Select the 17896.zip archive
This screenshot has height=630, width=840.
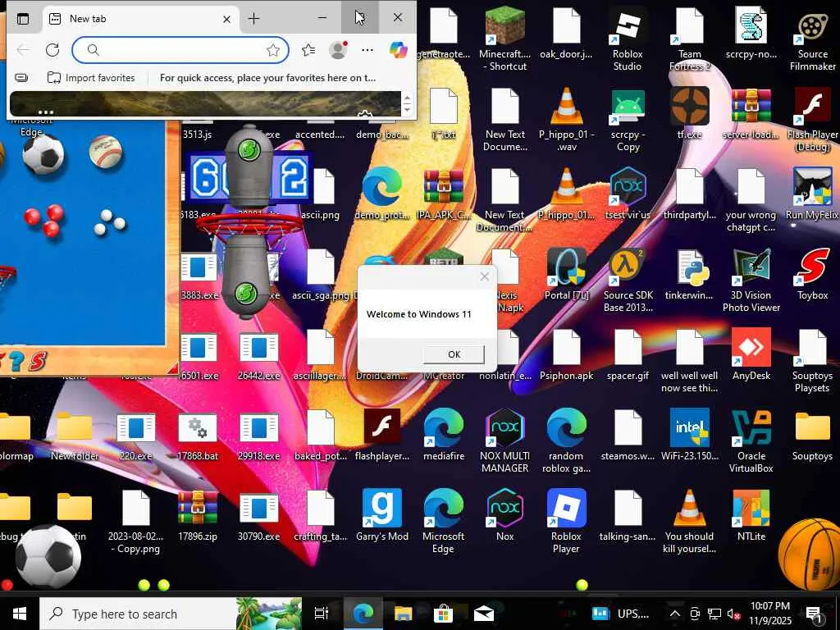(198, 515)
